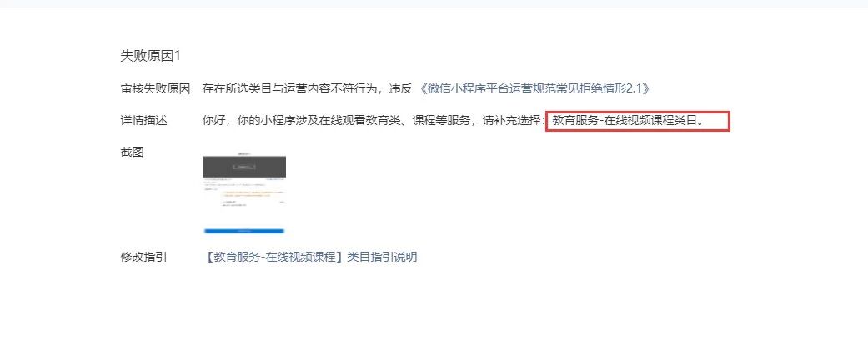868x361 pixels.
Task: Enlarge the review failure screenshot thumbnail
Action: 244,193
